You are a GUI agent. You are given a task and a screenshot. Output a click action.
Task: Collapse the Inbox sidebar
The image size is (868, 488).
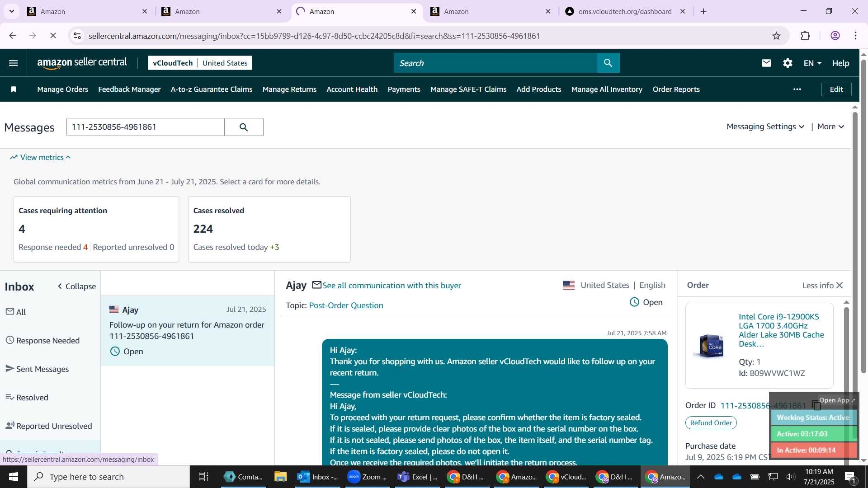(76, 286)
